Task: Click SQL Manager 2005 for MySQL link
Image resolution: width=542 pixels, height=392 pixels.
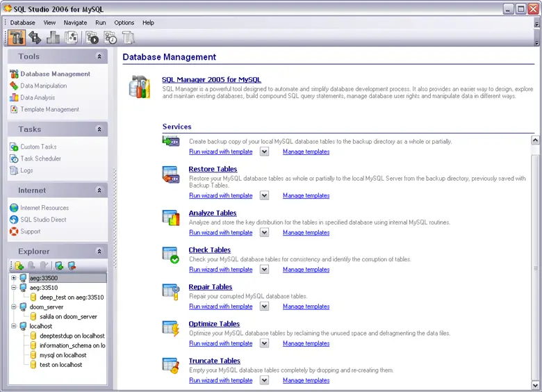Action: coord(211,80)
